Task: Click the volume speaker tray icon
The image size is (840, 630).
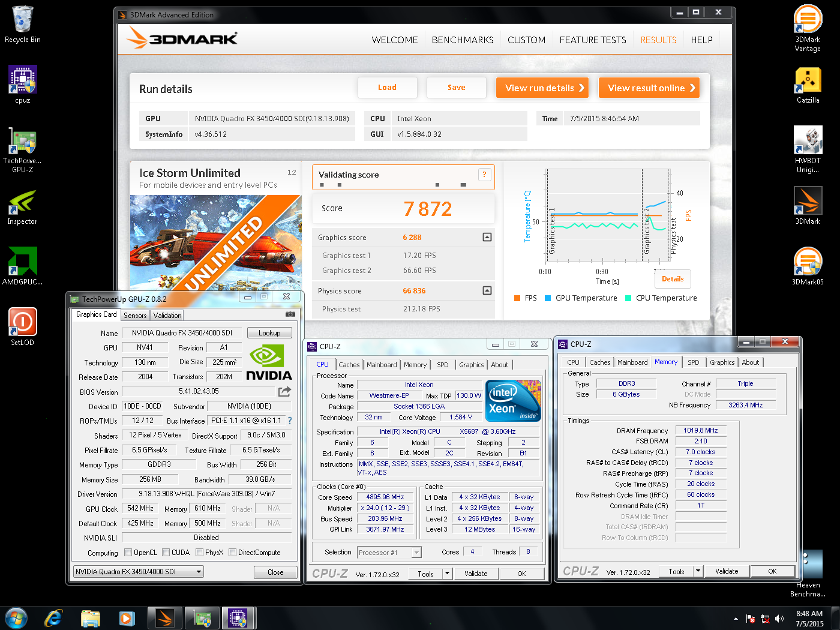Action: (779, 619)
